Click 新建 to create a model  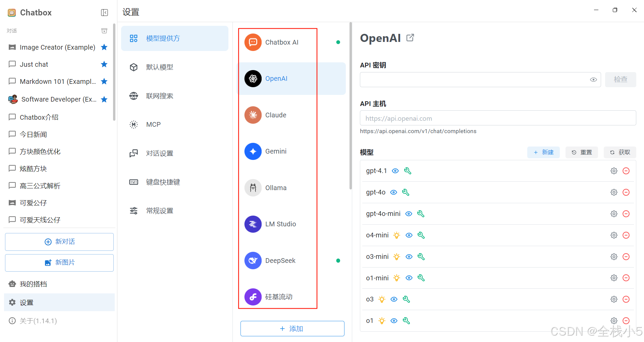(x=543, y=152)
